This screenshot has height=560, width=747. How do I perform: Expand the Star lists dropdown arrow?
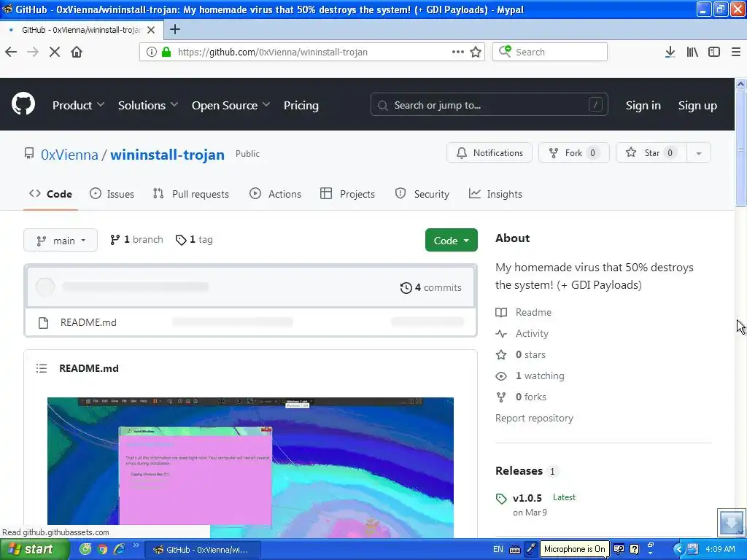coord(698,153)
